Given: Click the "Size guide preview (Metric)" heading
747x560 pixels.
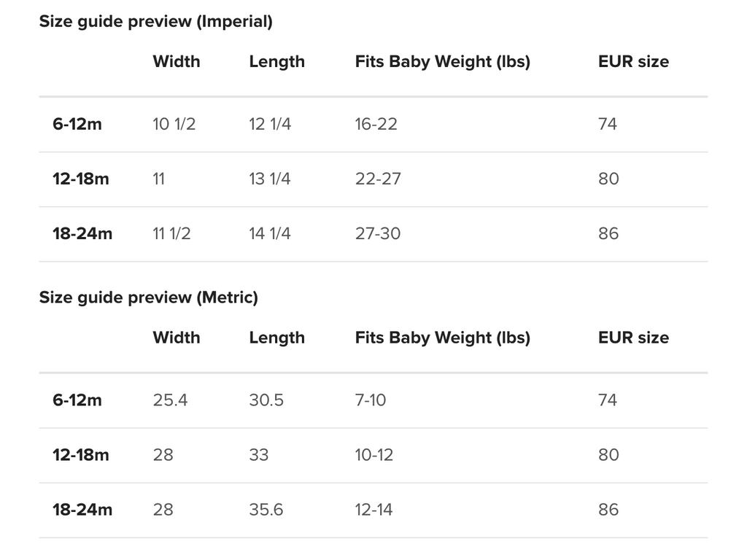Looking at the screenshot, I should [148, 297].
